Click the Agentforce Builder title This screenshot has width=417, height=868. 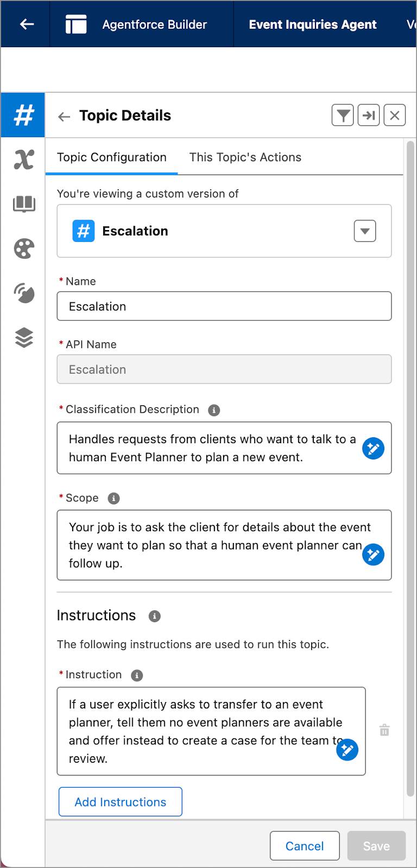155,24
